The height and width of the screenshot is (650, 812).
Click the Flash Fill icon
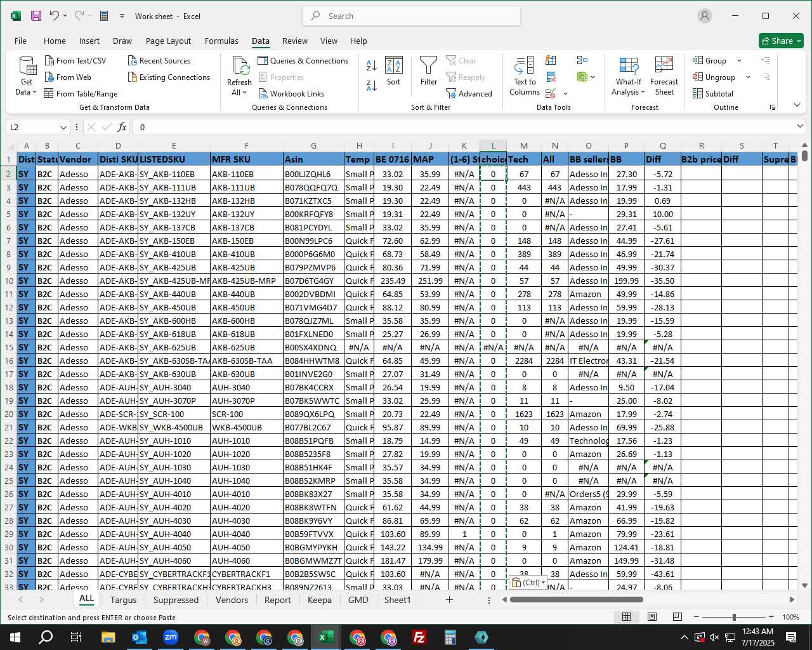tap(551, 60)
